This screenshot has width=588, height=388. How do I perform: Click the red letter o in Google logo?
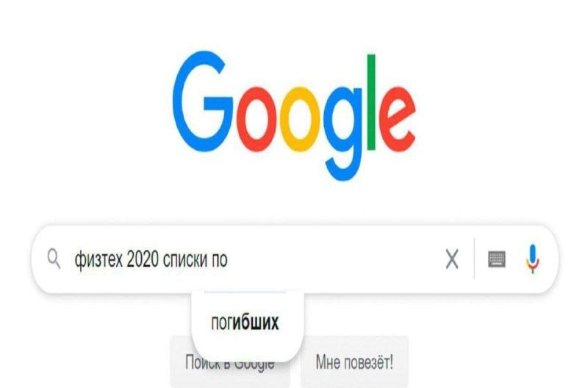256,119
